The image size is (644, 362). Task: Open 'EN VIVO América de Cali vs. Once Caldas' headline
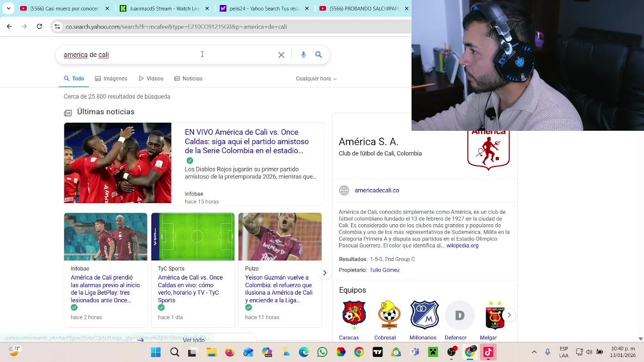tap(247, 141)
